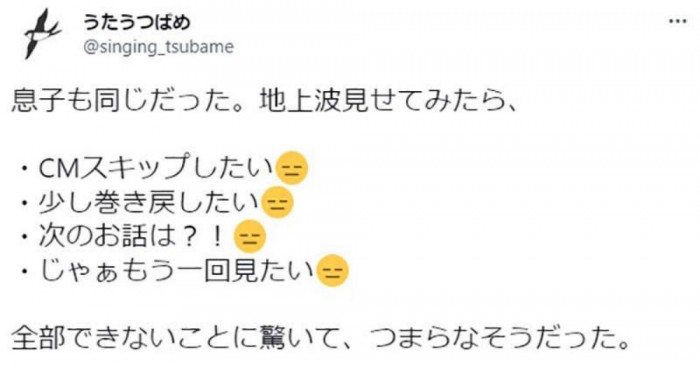Click the bullet before じゃぁもう一回見たい

[25, 272]
